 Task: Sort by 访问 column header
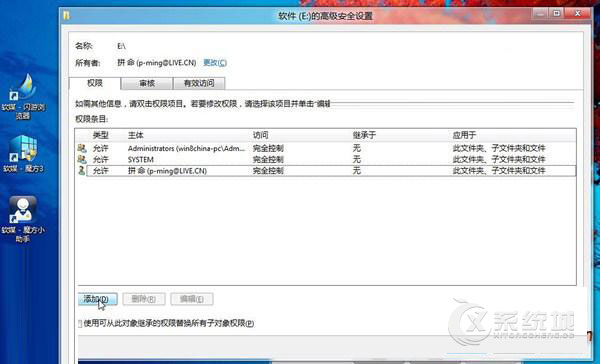click(261, 135)
